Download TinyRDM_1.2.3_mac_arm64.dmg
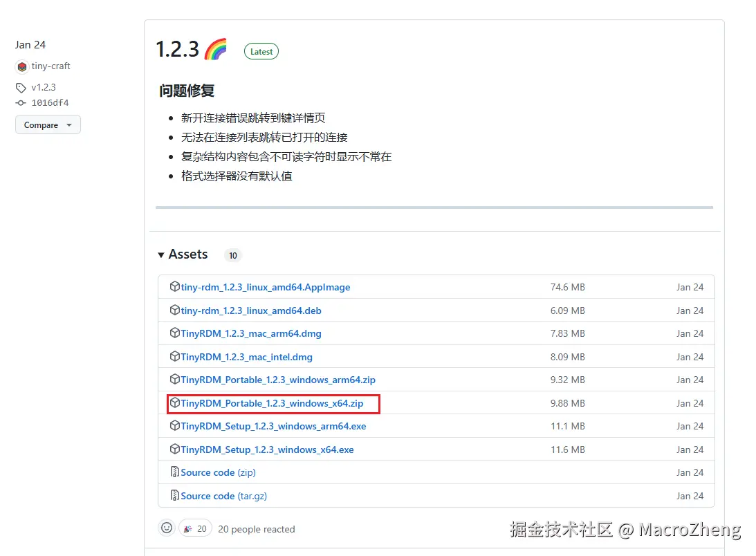Image resolution: width=756 pixels, height=556 pixels. (x=250, y=333)
